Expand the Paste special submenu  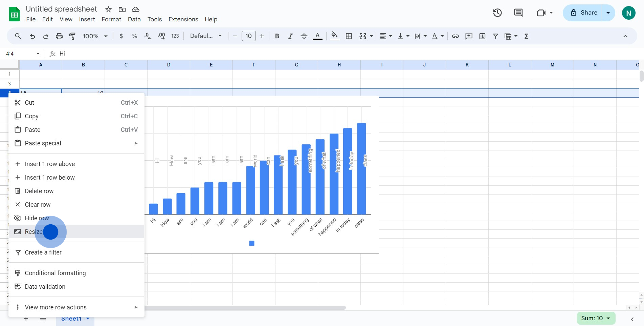(76, 143)
